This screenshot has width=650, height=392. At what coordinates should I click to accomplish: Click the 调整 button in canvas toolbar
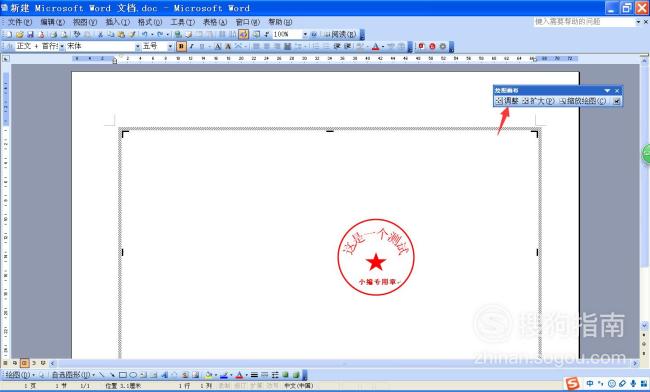point(507,101)
